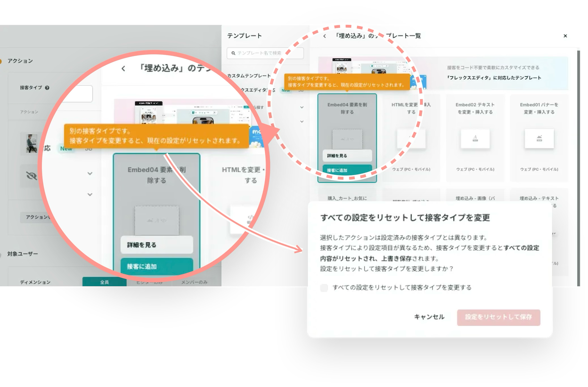Toggle the crossed-eye visibility icon

(x=32, y=176)
